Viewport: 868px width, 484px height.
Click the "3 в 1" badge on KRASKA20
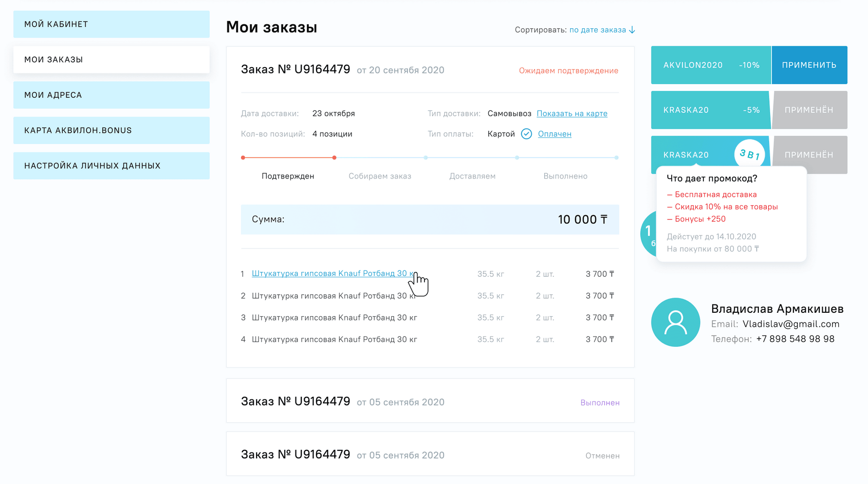749,154
